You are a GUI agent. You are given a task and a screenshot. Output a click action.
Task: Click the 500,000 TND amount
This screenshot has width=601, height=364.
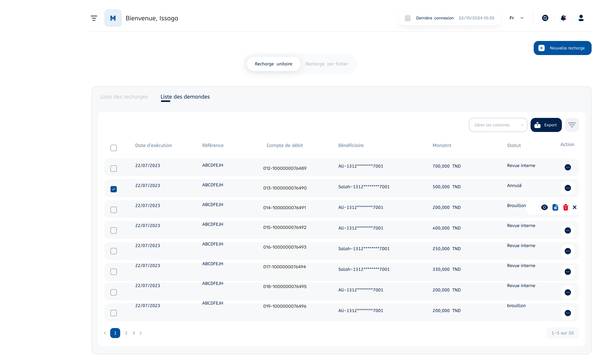(447, 187)
